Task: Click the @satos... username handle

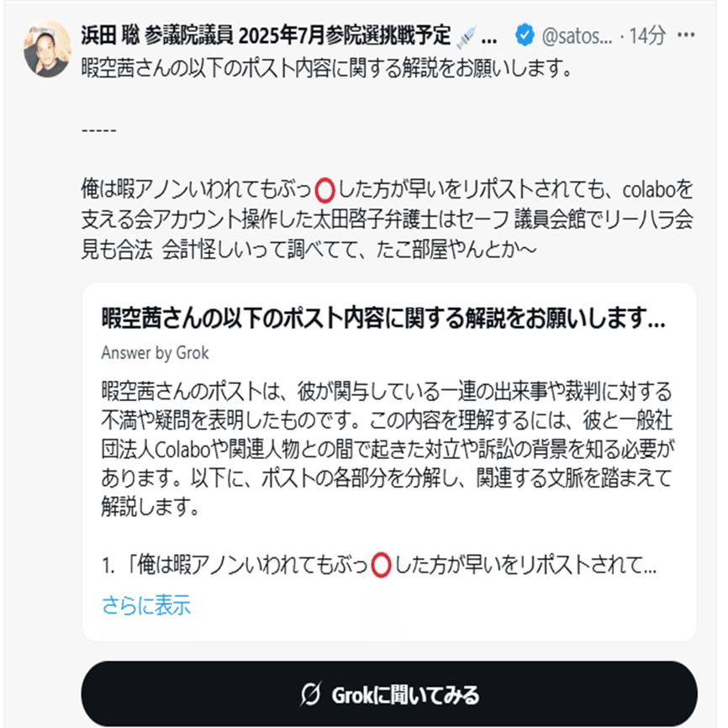Action: pos(577,36)
